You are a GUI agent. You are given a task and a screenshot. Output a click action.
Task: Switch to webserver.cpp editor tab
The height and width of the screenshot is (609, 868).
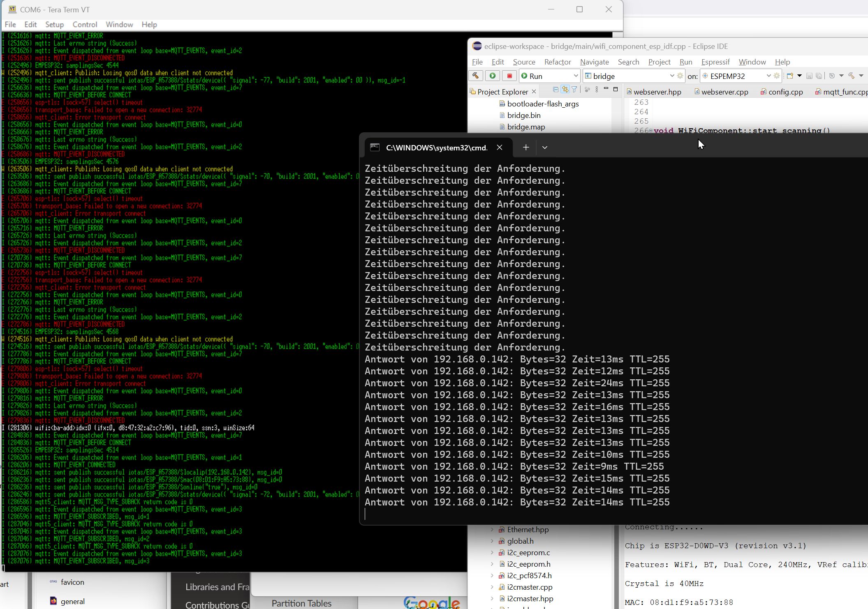721,92
